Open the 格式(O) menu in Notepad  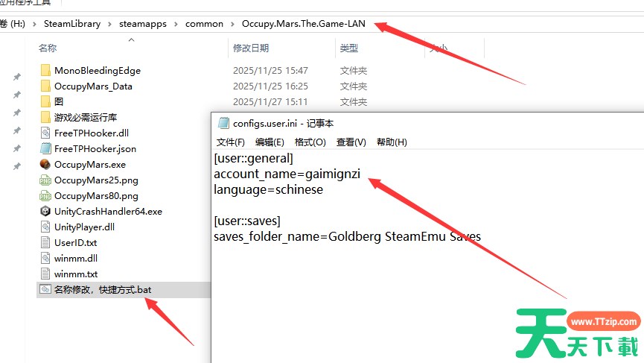310,142
